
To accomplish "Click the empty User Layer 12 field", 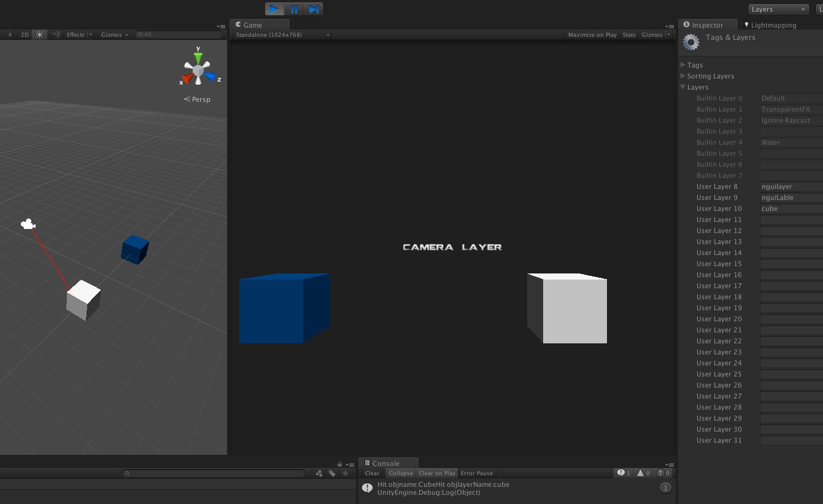I will (791, 231).
